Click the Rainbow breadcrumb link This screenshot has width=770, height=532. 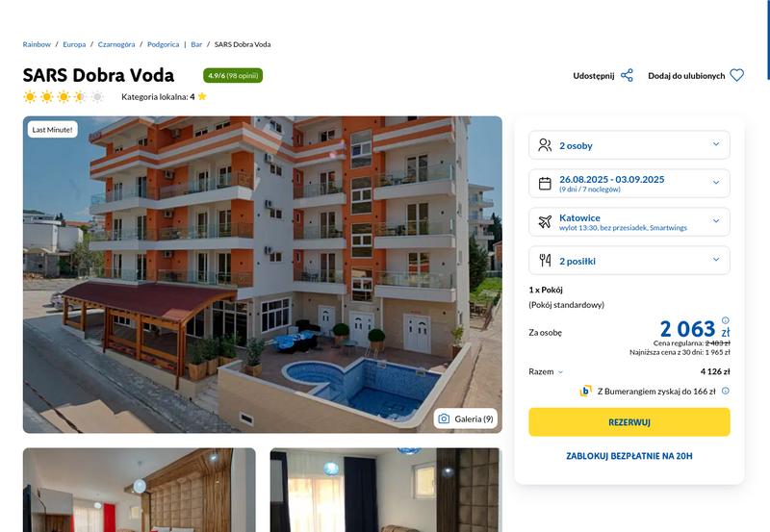click(37, 44)
